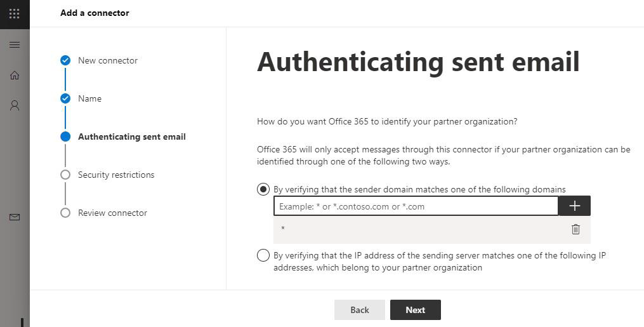644x327 pixels.
Task: Select the Authenticating sent email step
Action: point(131,137)
